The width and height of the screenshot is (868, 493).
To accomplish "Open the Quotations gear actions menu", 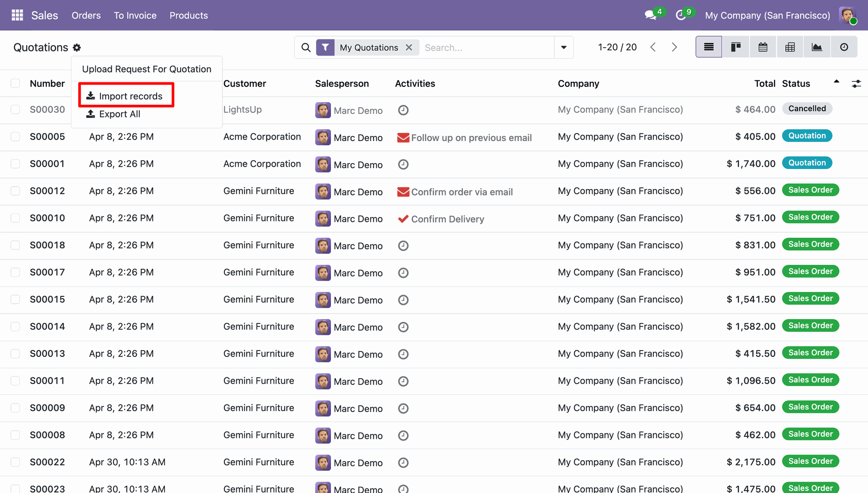I will [x=77, y=47].
